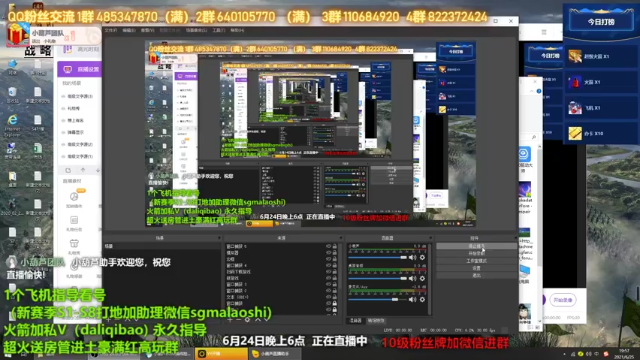This screenshot has height=360, width=640.
Task: Adjust desktop audio volume slider
Action: [x=377, y=278]
